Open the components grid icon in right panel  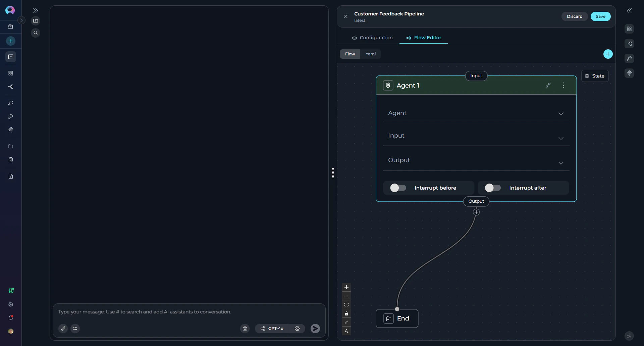tap(630, 29)
